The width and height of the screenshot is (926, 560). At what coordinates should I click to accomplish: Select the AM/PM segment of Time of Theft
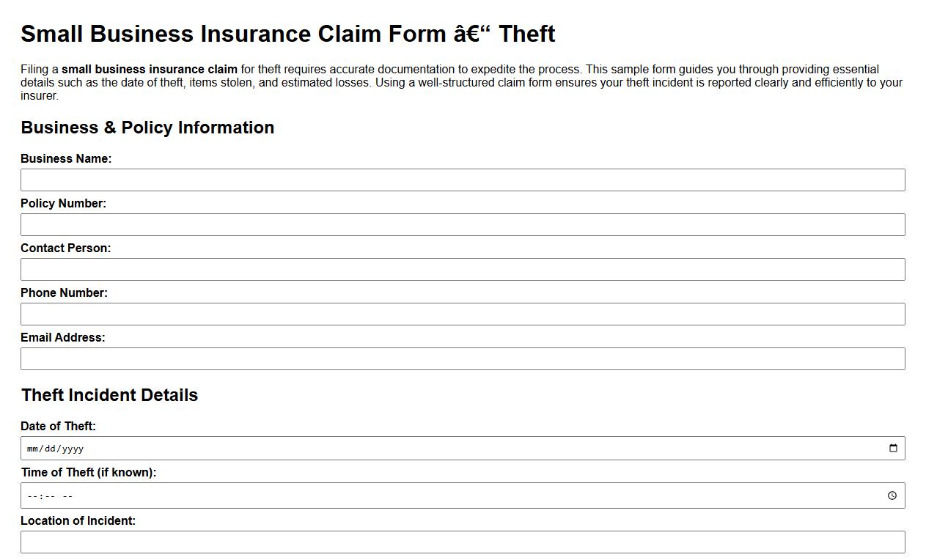(x=67, y=495)
